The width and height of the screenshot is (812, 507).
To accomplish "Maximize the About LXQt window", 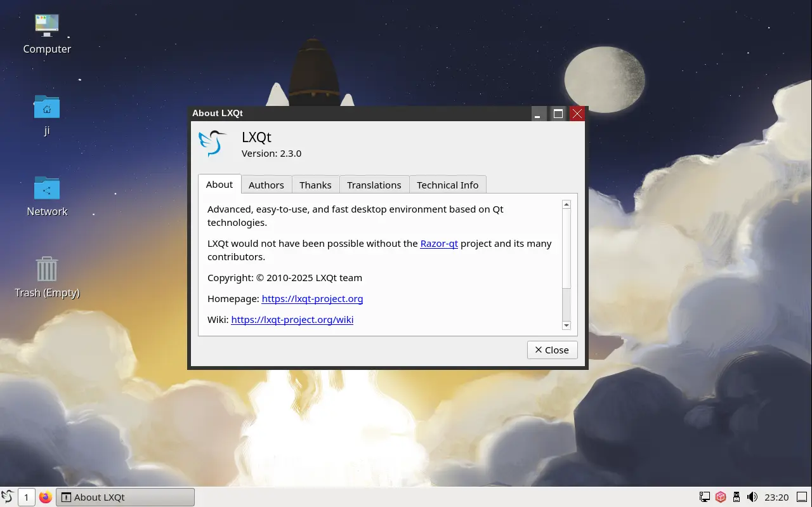I will coord(558,114).
